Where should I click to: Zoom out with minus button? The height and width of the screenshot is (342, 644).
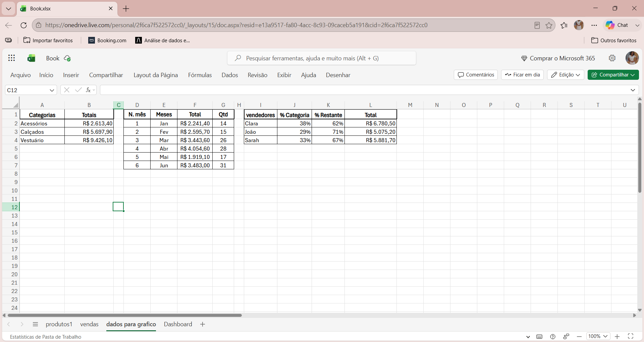click(579, 337)
